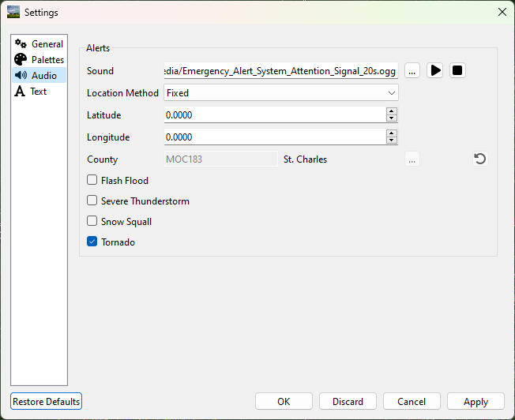Enable the Severe Thunderstorm alert checkbox
Screen dimensions: 515x420
click(x=92, y=201)
